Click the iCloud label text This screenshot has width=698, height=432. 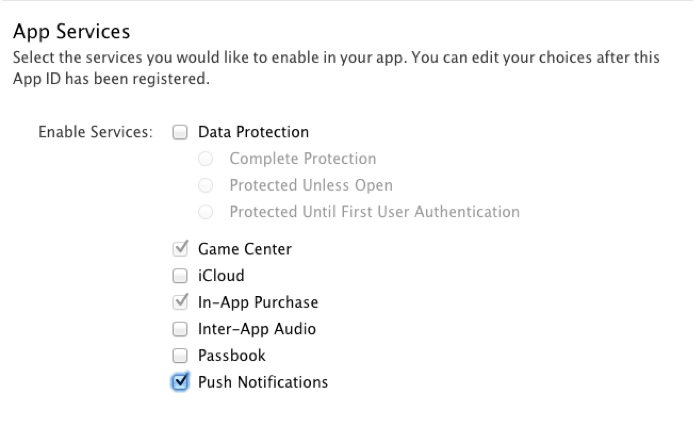(221, 276)
